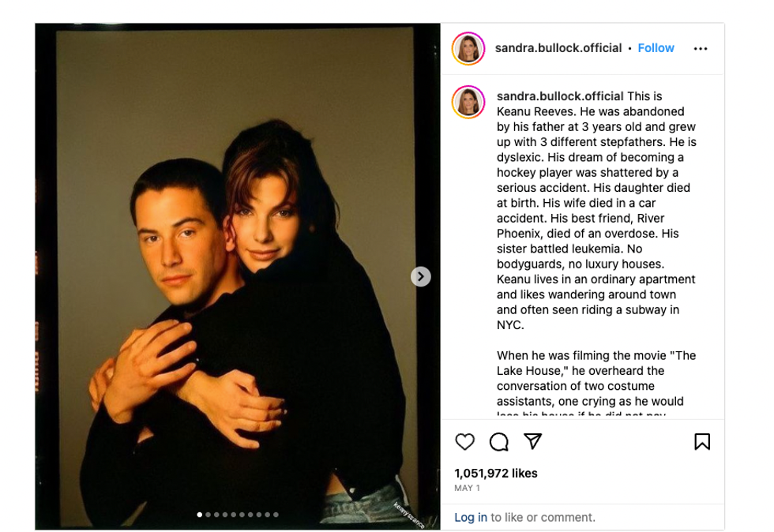
Task: Click the Log in link
Action: [471, 518]
